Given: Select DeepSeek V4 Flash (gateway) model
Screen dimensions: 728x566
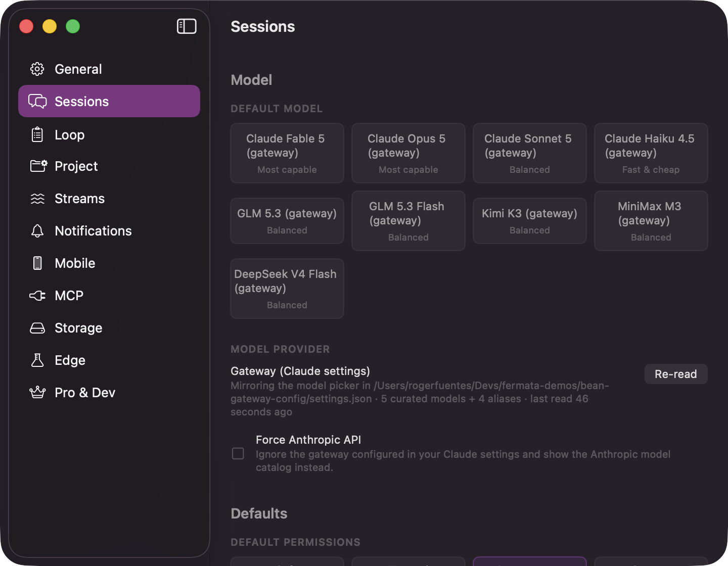Looking at the screenshot, I should click(287, 289).
